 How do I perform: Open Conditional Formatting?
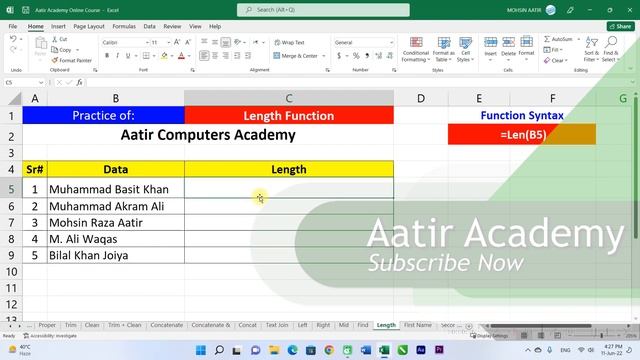pos(416,49)
